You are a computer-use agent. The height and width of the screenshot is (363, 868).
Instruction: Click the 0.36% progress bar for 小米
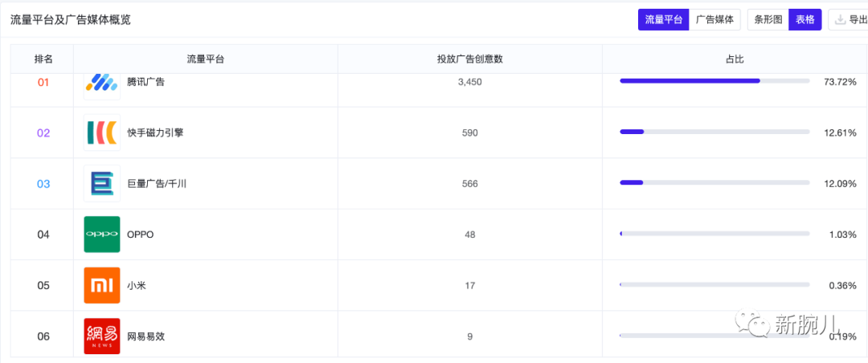pyautogui.click(x=714, y=284)
